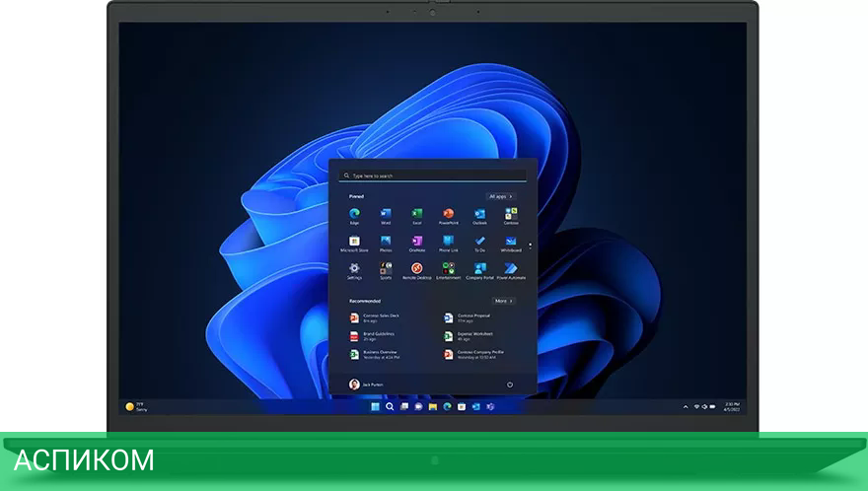Open Expense Worksheet recommended file

click(x=469, y=336)
